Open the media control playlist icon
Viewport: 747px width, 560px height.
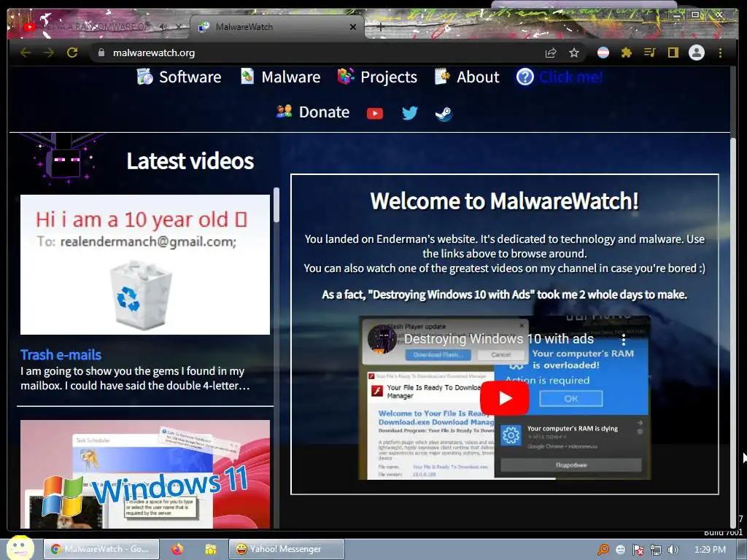[649, 52]
